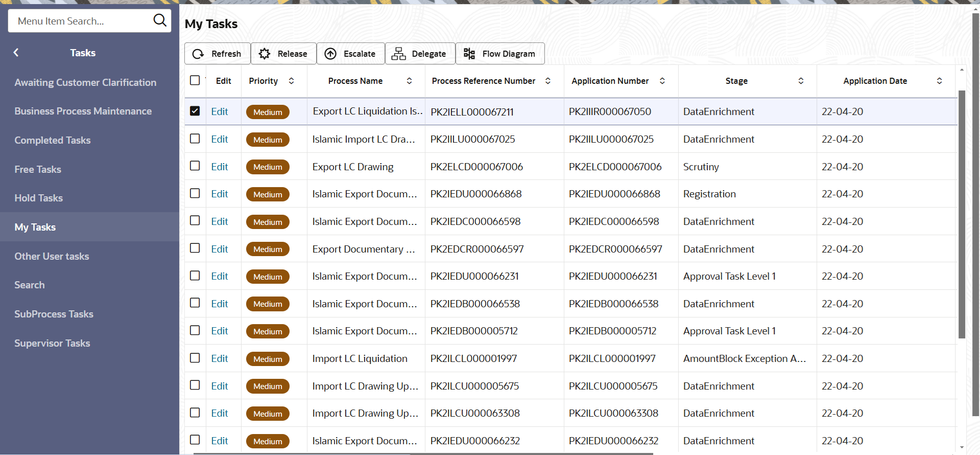Edit the Import LC Liquidation task
This screenshot has height=455, width=980.
(220, 358)
